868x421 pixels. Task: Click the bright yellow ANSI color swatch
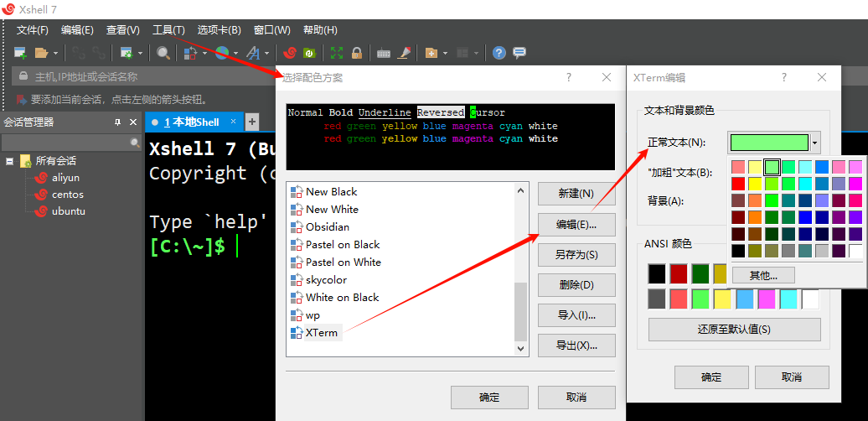pos(722,299)
